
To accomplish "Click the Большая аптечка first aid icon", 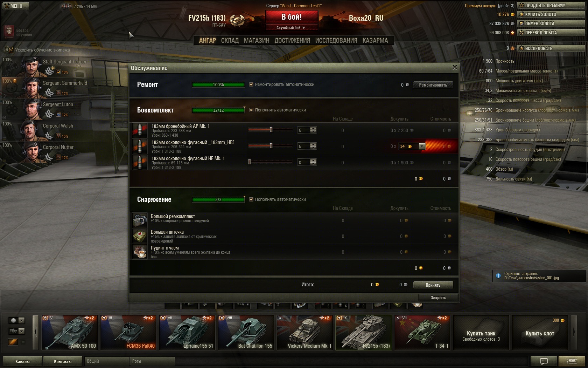I will tap(140, 236).
